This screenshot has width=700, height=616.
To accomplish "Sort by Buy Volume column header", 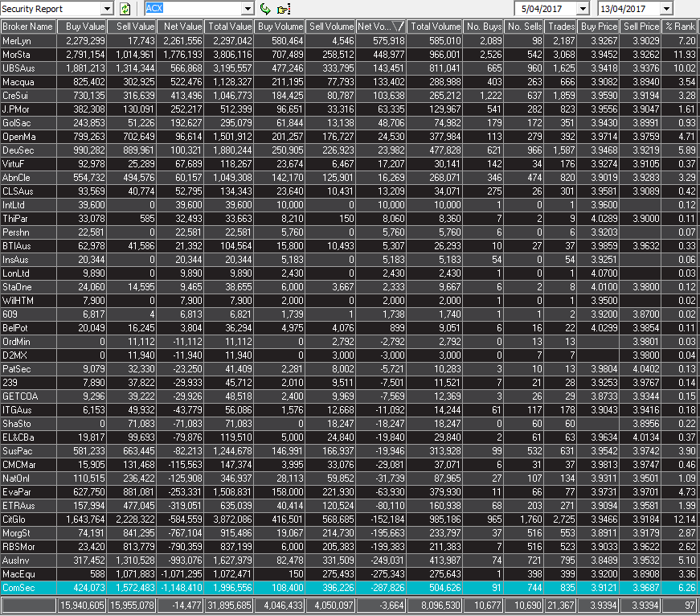I will 280,27.
